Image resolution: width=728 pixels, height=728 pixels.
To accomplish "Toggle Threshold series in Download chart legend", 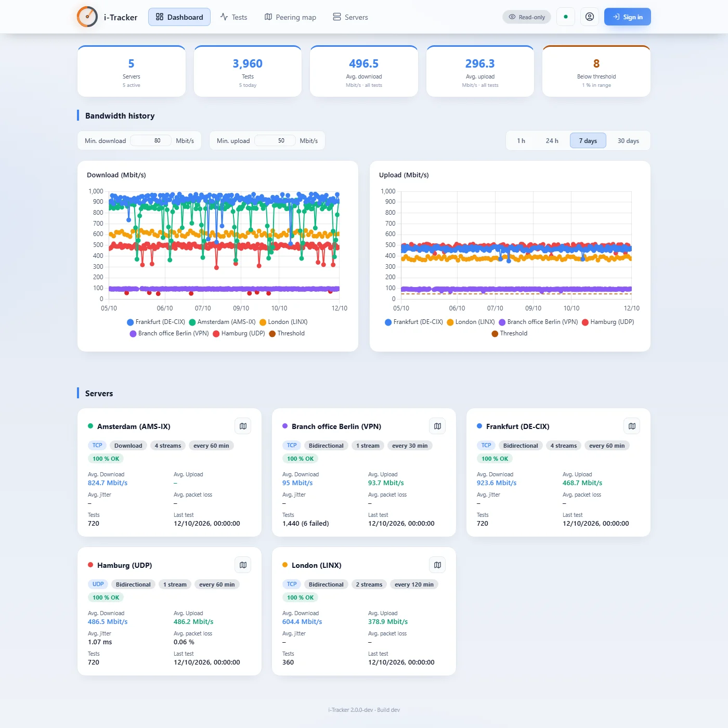I will [287, 333].
